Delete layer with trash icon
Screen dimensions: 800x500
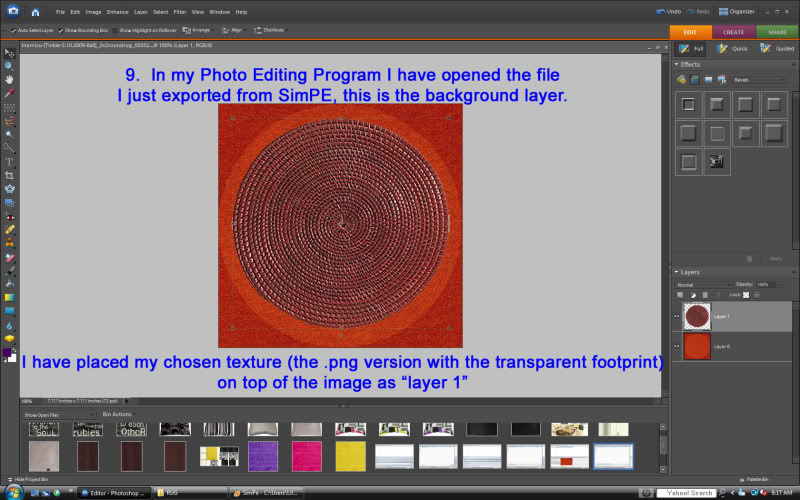(705, 295)
